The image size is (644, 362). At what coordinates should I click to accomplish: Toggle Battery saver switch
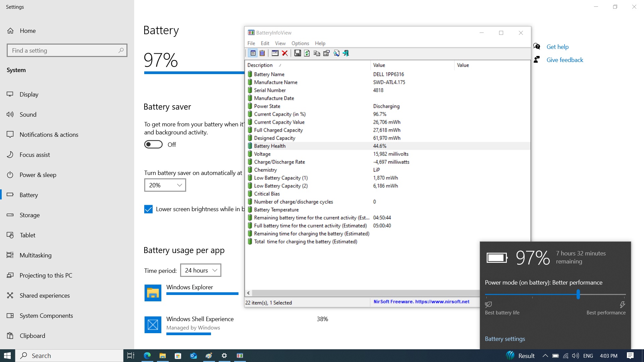click(x=153, y=144)
